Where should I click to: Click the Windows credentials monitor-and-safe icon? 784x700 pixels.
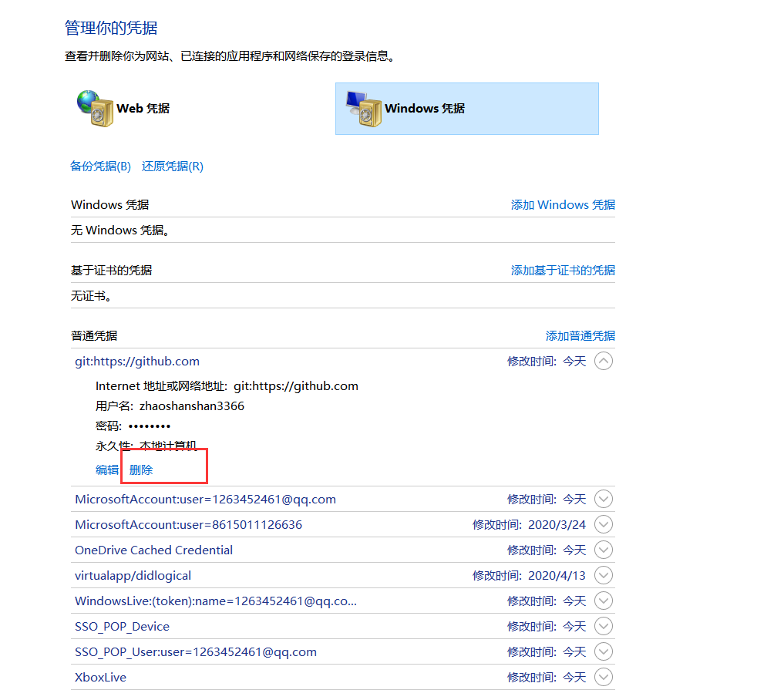click(364, 109)
